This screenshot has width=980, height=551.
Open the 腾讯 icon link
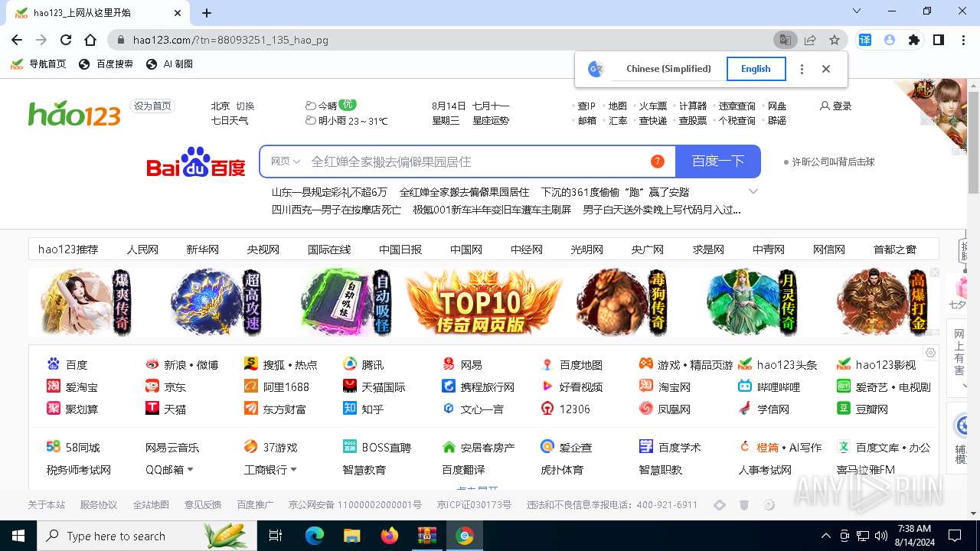tap(350, 364)
